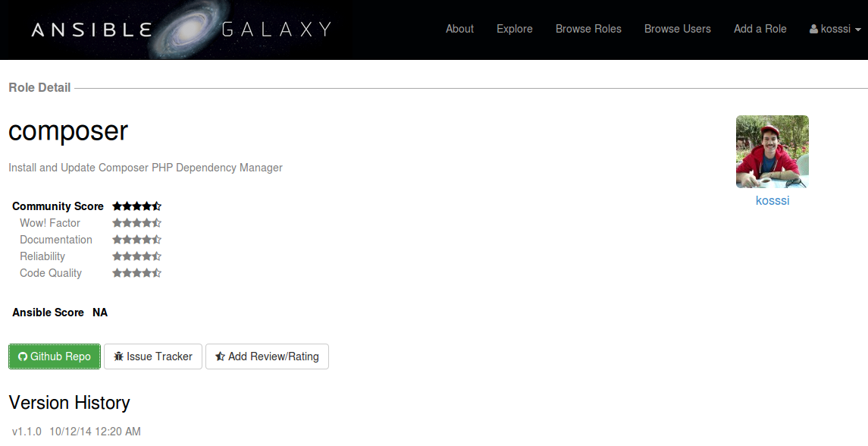Open Browse Roles in the navbar
Image resolution: width=868 pixels, height=446 pixels.
pyautogui.click(x=588, y=29)
